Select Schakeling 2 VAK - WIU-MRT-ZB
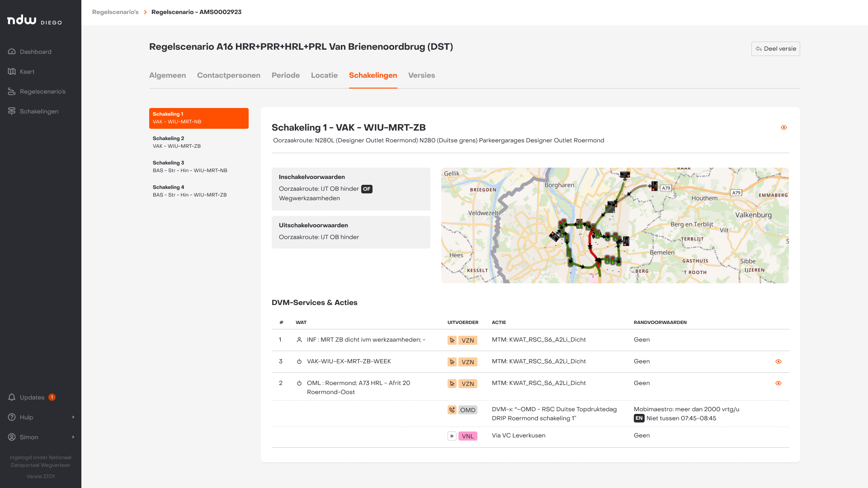 [x=199, y=142]
